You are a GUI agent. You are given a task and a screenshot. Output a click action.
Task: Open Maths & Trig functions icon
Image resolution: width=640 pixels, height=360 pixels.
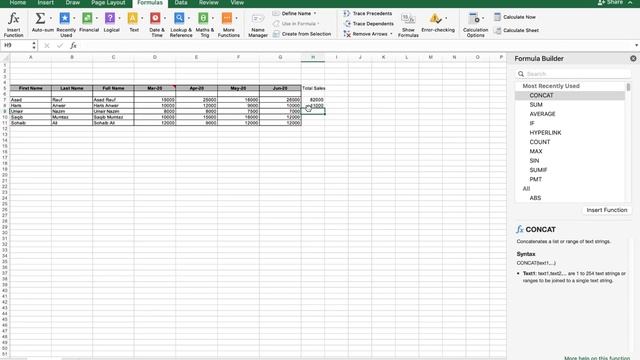(x=203, y=18)
